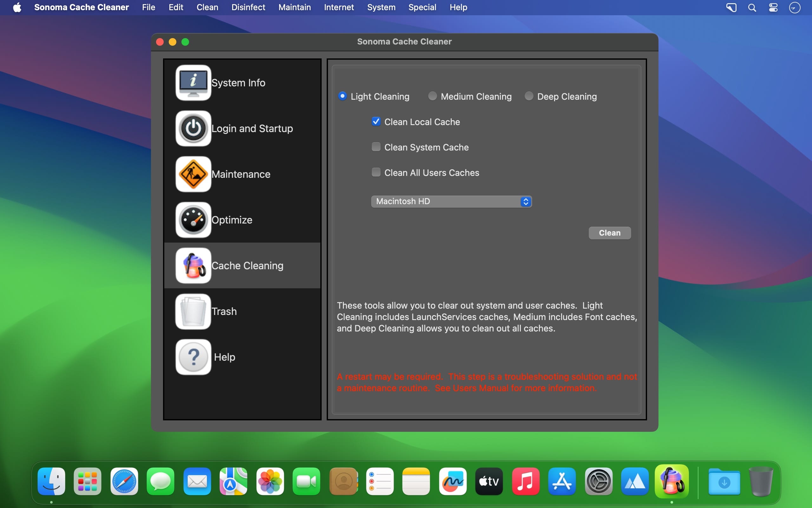Select the Deep Cleaning radio button
Viewport: 812px width, 508px height.
point(529,96)
